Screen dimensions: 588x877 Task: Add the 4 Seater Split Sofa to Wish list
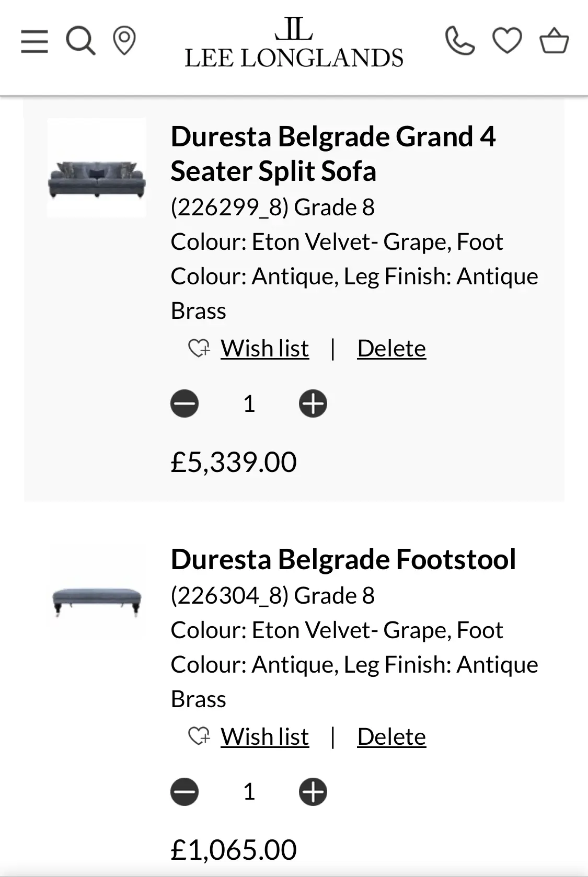[264, 349]
